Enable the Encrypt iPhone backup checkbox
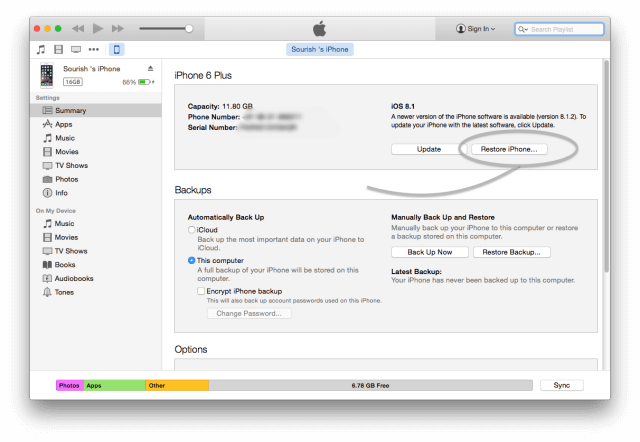Screen dimensions: 640x442 pyautogui.click(x=201, y=291)
